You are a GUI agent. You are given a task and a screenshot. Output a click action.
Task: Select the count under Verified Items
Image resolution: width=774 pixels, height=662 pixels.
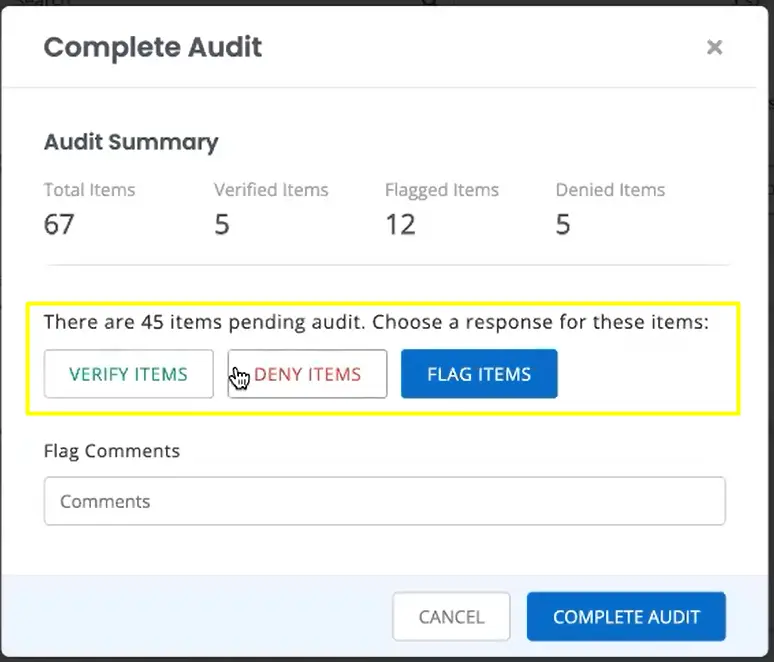(222, 224)
